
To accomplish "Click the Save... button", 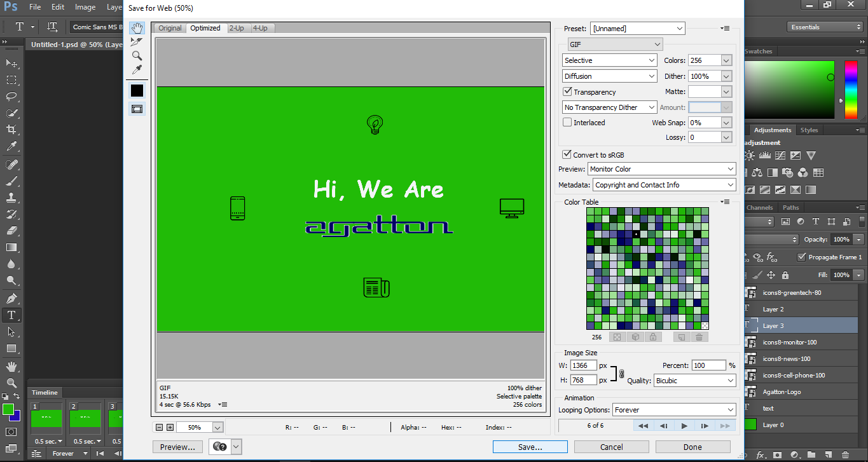I will (530, 447).
